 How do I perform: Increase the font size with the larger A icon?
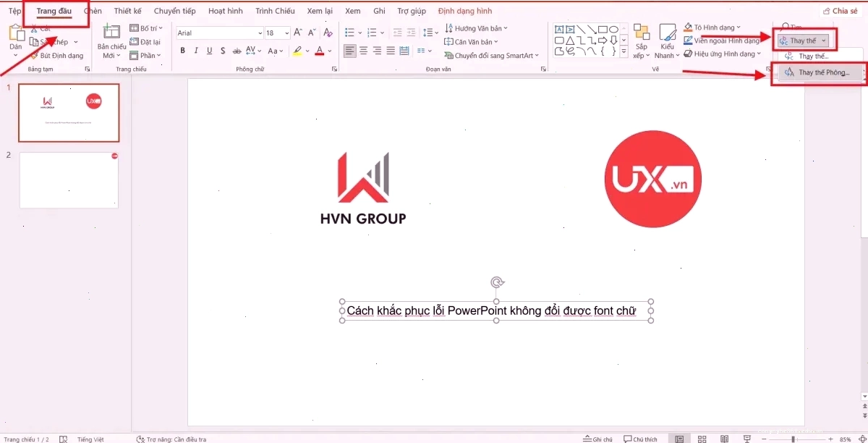[299, 33]
